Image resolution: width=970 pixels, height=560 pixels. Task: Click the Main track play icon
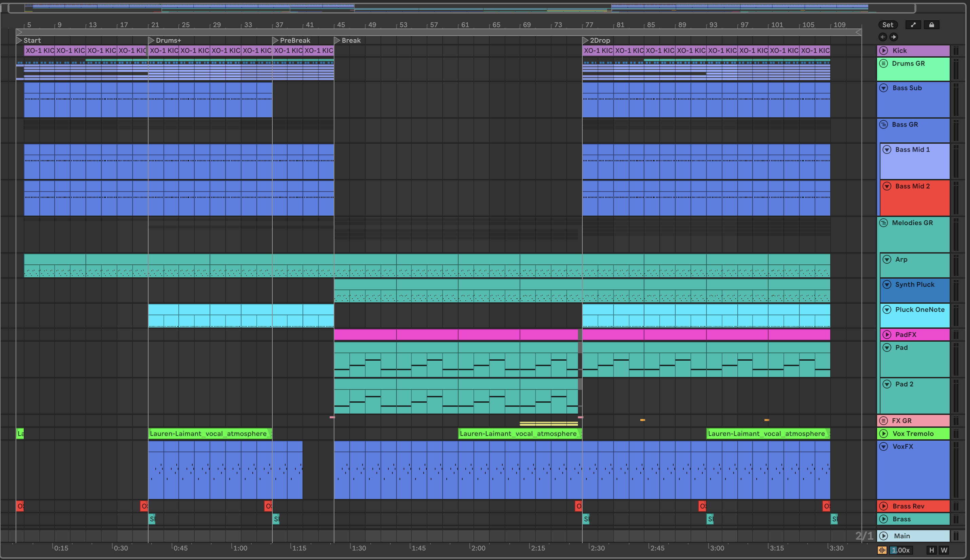(884, 536)
